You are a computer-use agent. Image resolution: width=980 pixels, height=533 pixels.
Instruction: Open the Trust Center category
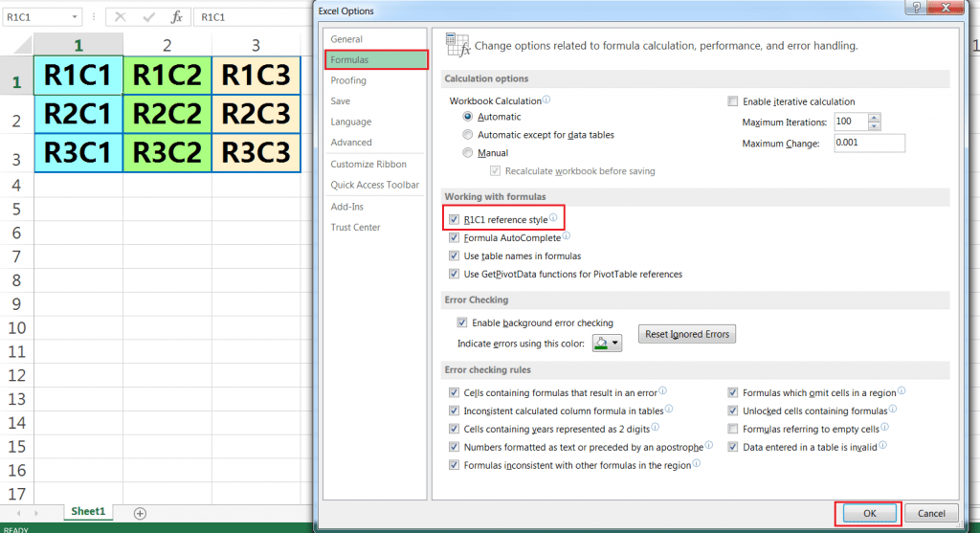[x=375, y=228]
